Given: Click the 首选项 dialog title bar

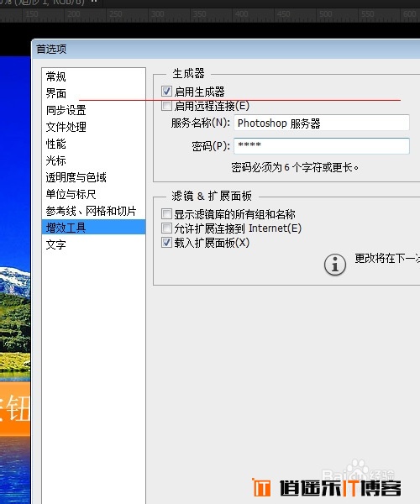Looking at the screenshot, I should pos(226,50).
